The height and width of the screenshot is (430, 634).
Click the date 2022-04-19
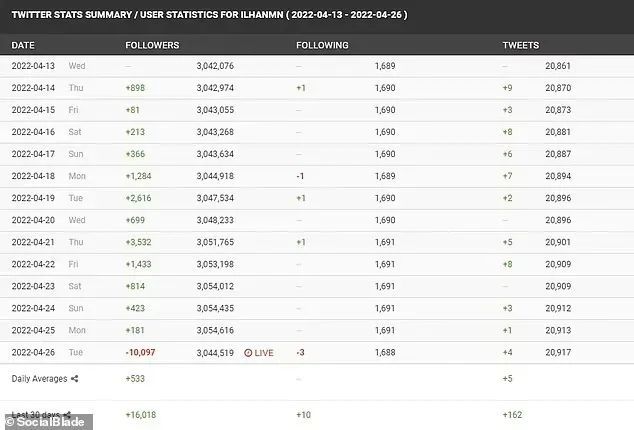tap(33, 198)
